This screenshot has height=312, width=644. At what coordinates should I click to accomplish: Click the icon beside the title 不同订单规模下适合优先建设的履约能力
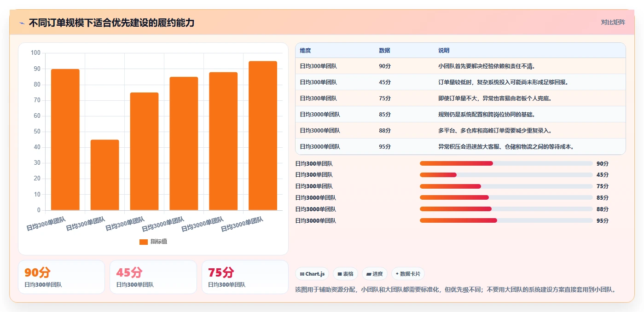(x=22, y=23)
